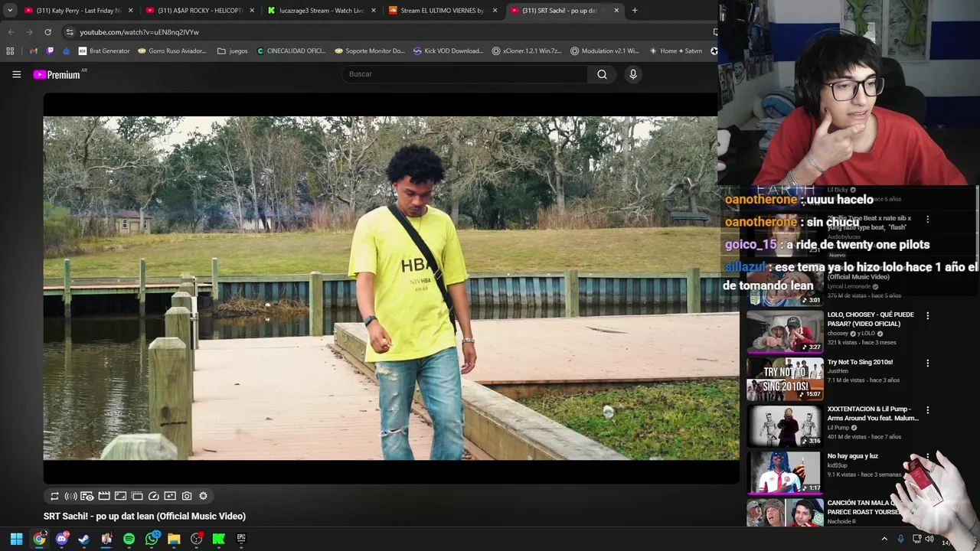Reload the page
This screenshot has height=551, width=980.
coord(47,32)
